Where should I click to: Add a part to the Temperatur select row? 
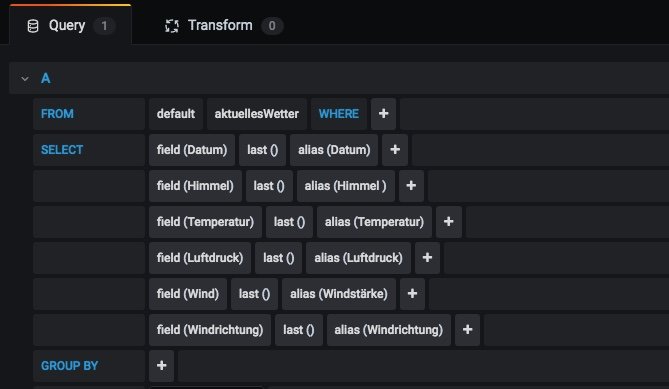point(448,222)
